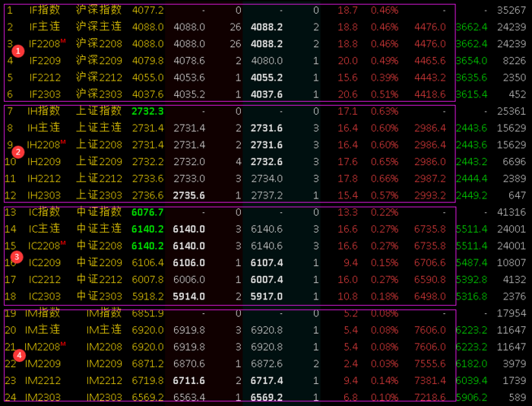Select the 10807 volume cell
Screen dimensions: 532x406
point(511,263)
